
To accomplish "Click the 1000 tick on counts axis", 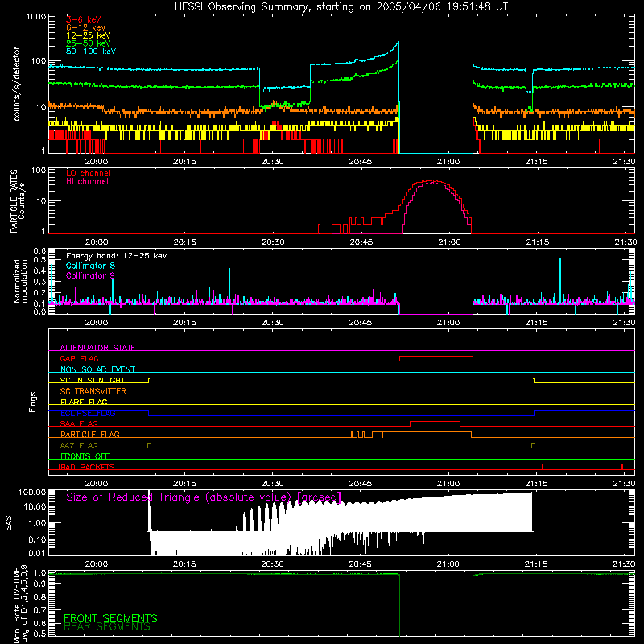I will 35,17.
